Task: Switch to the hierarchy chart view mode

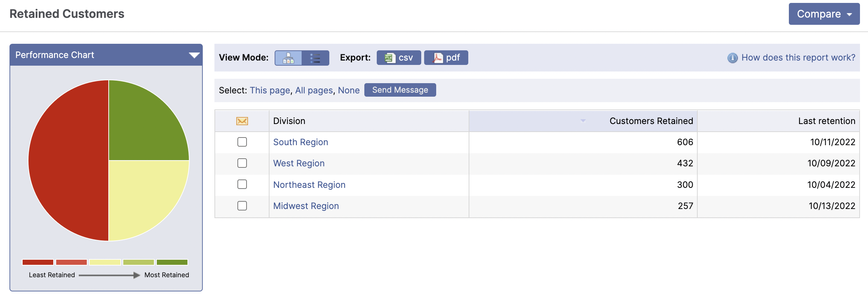Action: (x=288, y=58)
